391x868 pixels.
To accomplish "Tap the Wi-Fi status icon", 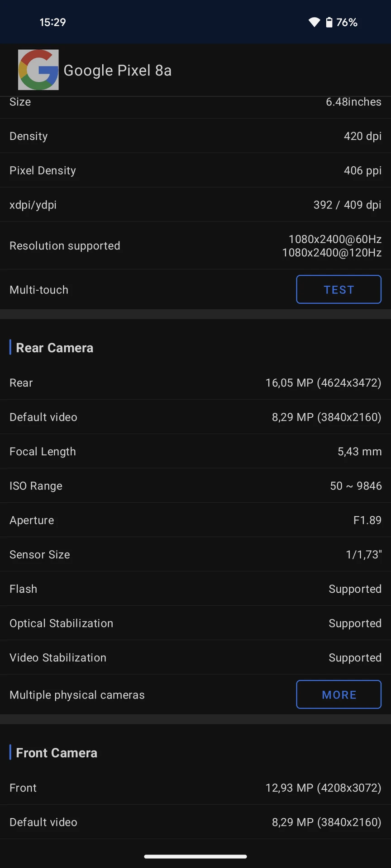I will coord(314,22).
